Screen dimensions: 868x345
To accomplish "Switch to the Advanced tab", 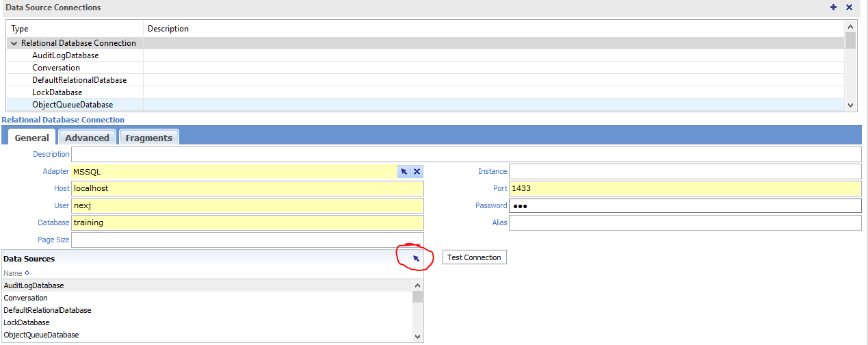I will click(x=87, y=138).
